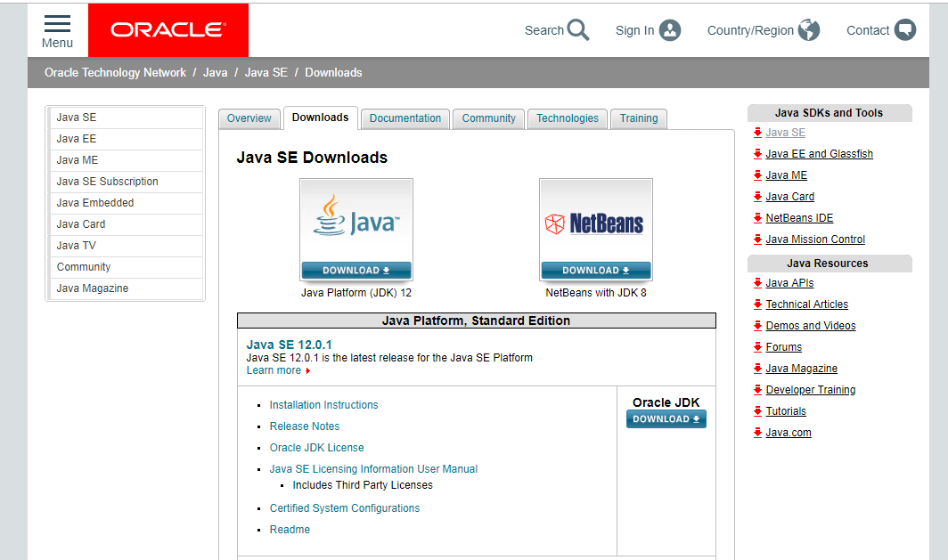
Task: Switch to the Documentation tab
Action: (405, 118)
